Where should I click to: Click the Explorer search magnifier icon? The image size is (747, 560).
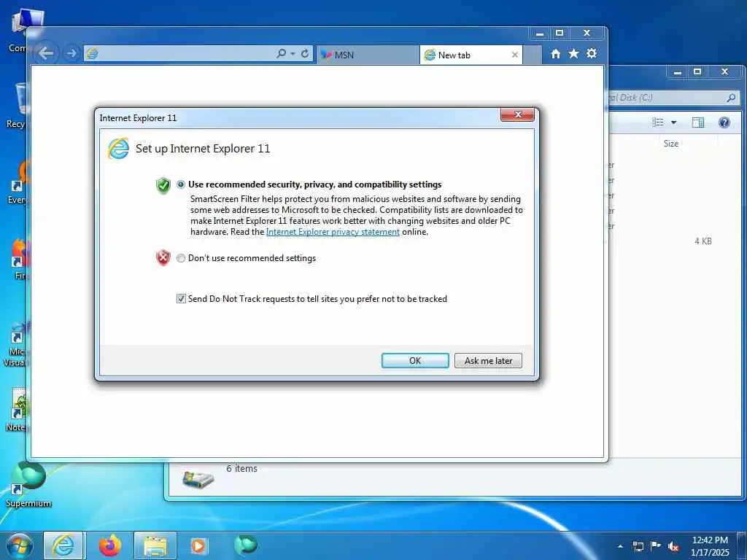pos(731,98)
